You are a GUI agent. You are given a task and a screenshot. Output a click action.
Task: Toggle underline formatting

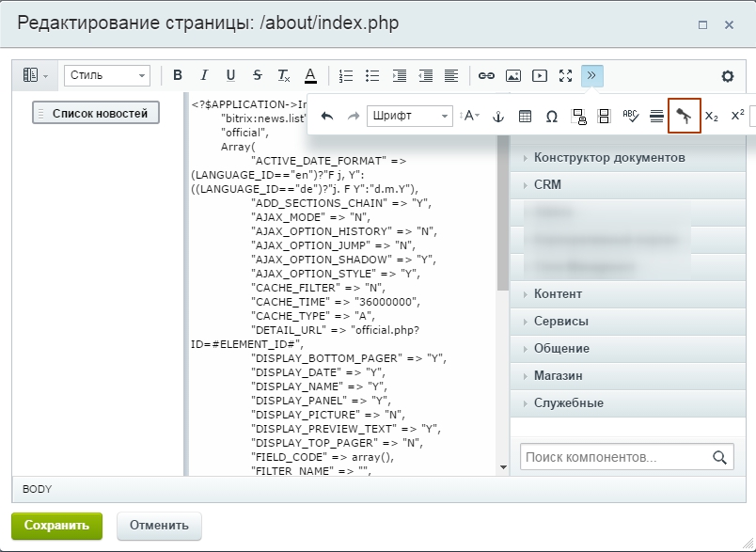click(230, 76)
